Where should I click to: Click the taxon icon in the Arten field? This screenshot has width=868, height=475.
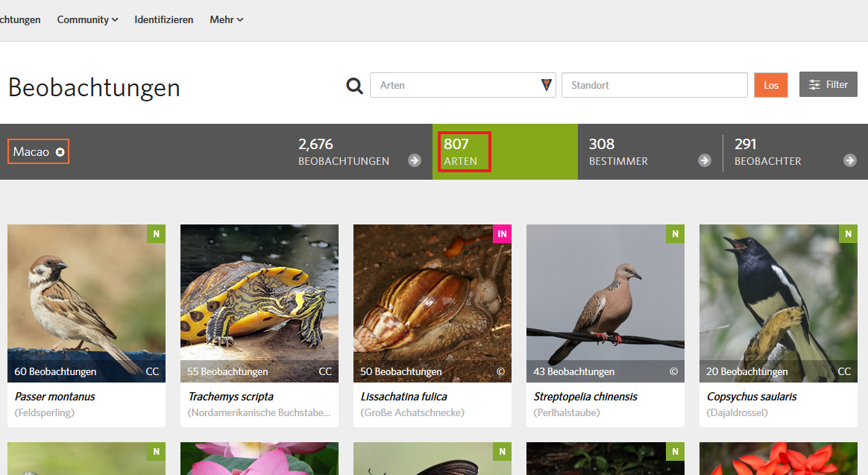pyautogui.click(x=547, y=85)
